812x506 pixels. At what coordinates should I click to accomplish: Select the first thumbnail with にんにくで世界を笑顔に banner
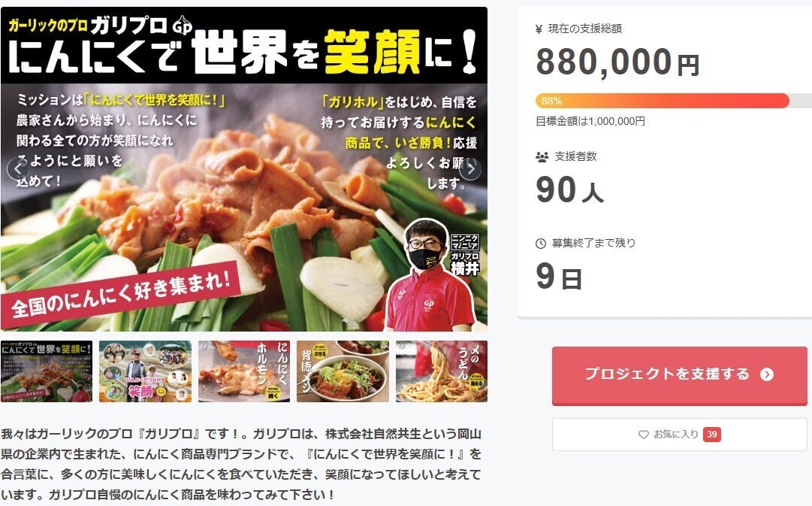[47, 371]
